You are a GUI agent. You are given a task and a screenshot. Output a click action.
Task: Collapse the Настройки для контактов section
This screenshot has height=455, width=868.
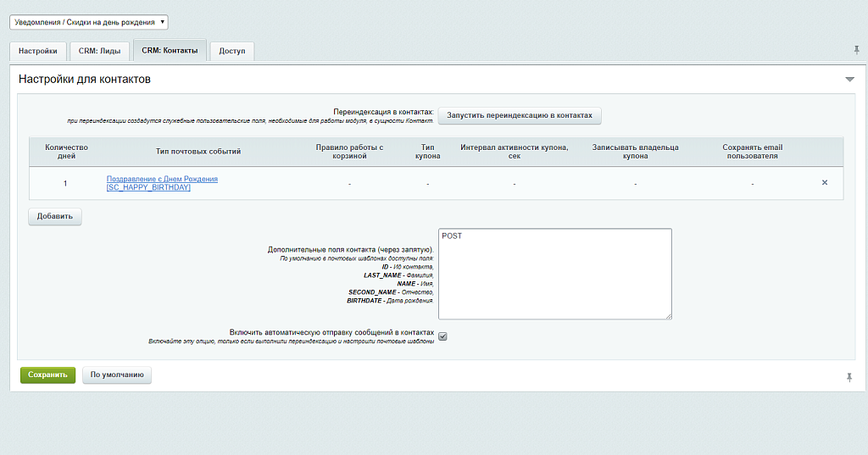[849, 79]
